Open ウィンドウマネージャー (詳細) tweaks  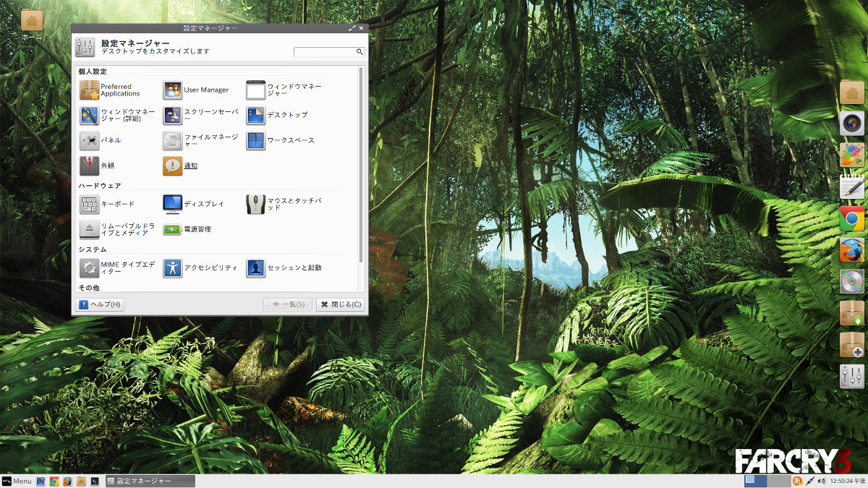[118, 116]
